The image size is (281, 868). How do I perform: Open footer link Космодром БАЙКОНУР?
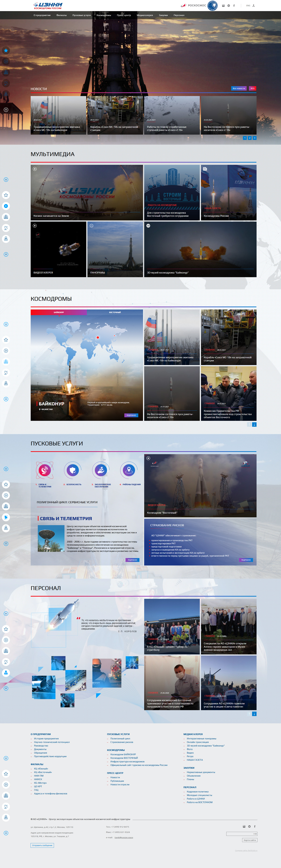click(123, 754)
